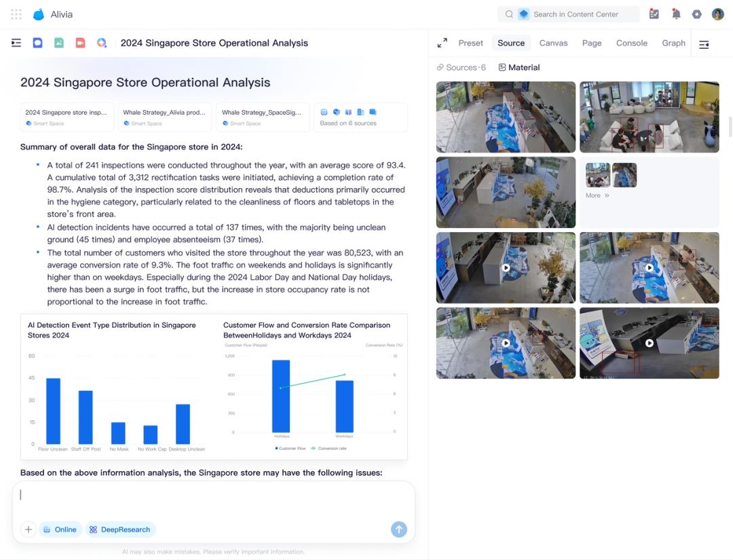Image resolution: width=733 pixels, height=560 pixels.
Task: Expand More thumbnails in material grid
Action: tap(597, 195)
